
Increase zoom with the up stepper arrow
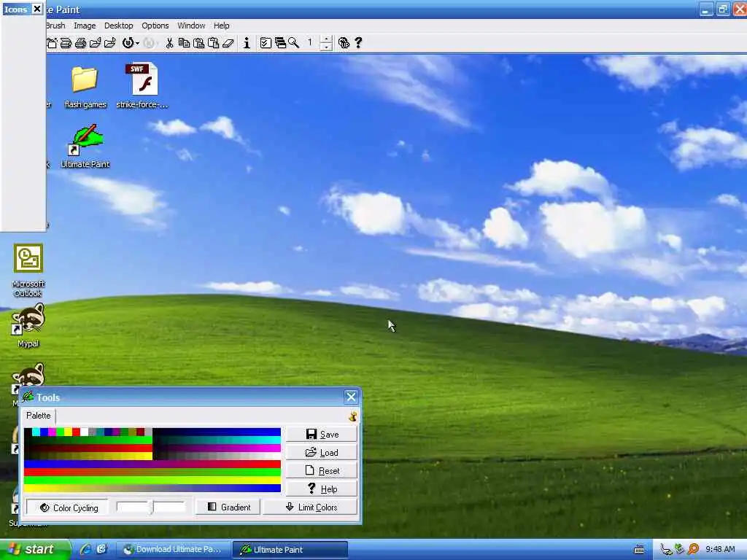click(326, 39)
